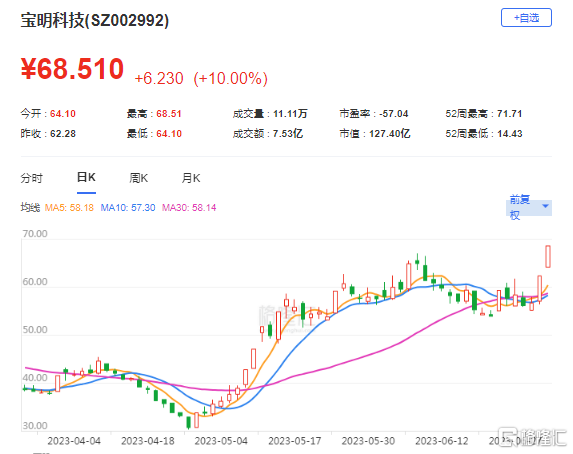Click the price change +6.230
The image size is (573, 454).
[159, 78]
